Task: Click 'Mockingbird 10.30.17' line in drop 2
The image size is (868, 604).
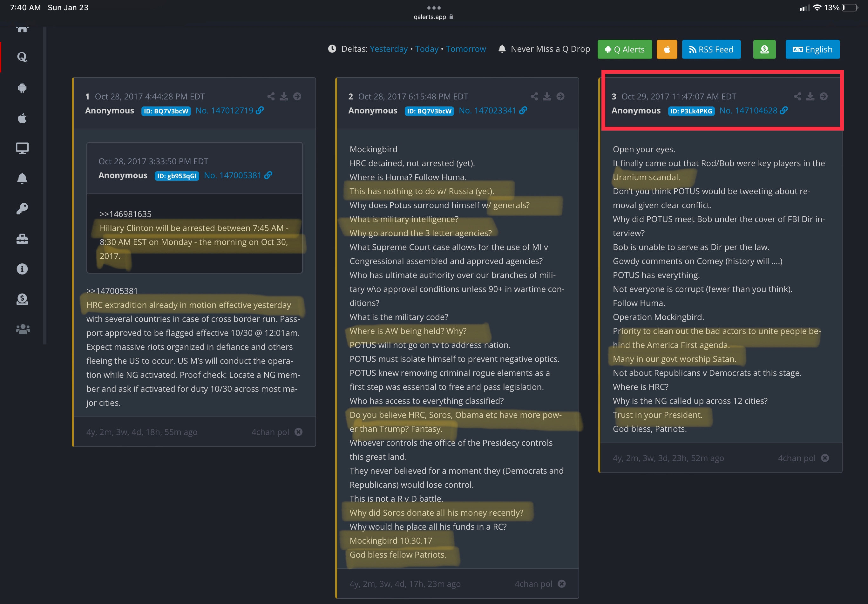Action: coord(390,540)
